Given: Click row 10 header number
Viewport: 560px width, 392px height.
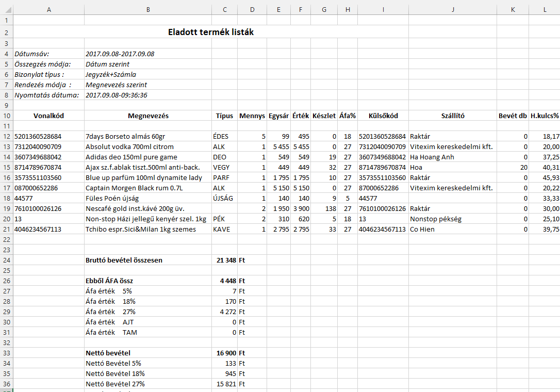Looking at the screenshot, I should click(x=6, y=116).
